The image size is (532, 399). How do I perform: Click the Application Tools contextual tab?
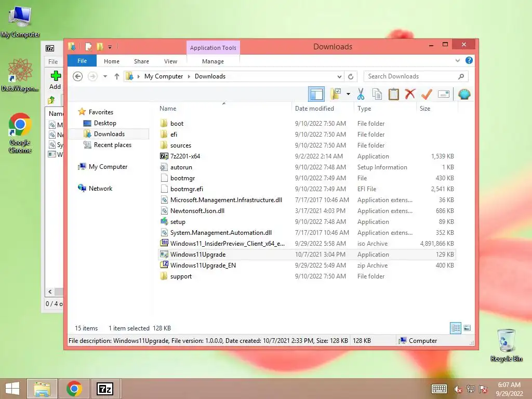pos(213,47)
